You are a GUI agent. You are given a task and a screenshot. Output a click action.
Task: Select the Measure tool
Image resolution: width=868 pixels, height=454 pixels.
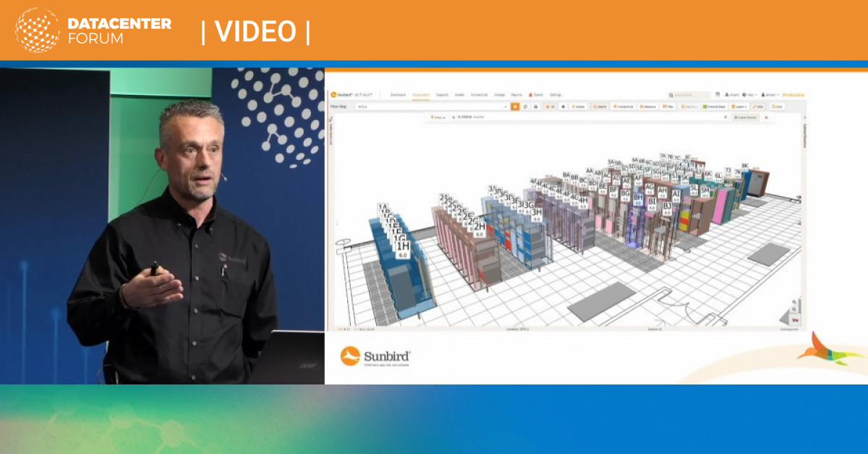647,106
